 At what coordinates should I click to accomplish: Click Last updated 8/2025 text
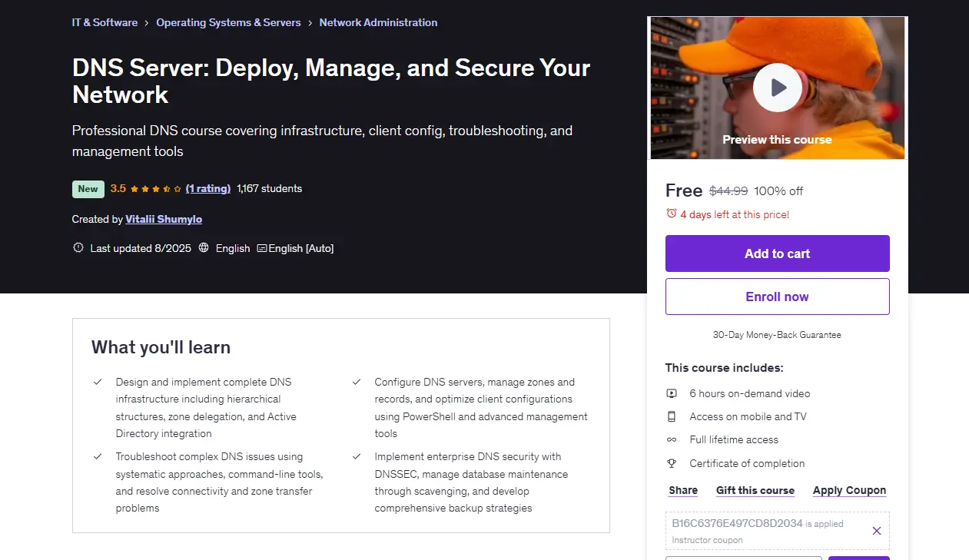[x=141, y=248]
